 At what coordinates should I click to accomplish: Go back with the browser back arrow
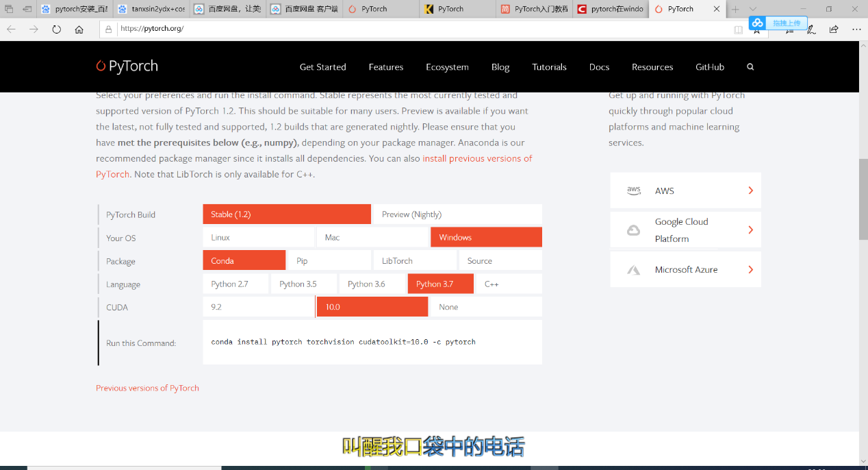[x=11, y=29]
